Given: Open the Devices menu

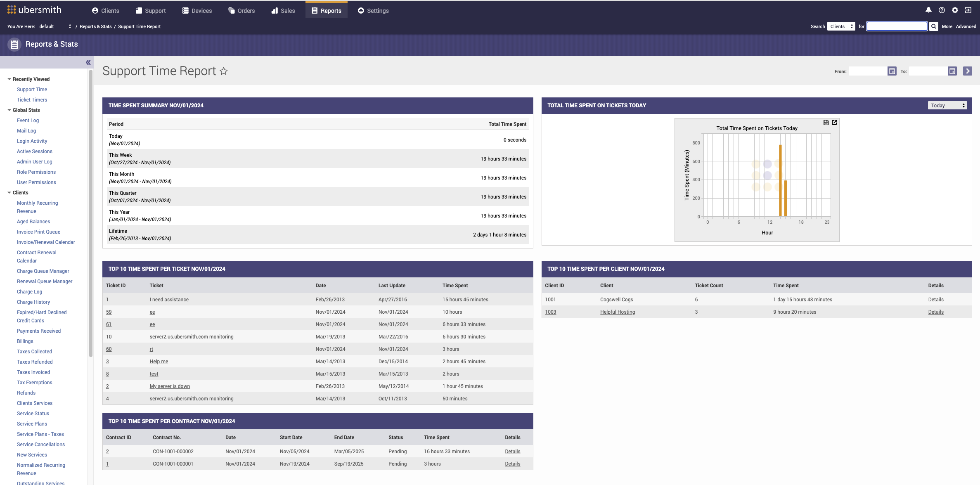Looking at the screenshot, I should pos(197,11).
